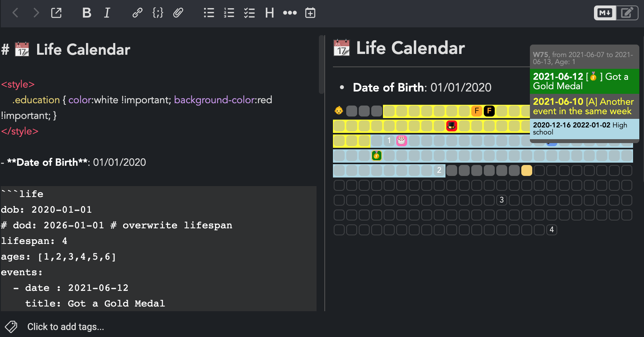
Task: Click the age 1 marker week
Action: [389, 141]
